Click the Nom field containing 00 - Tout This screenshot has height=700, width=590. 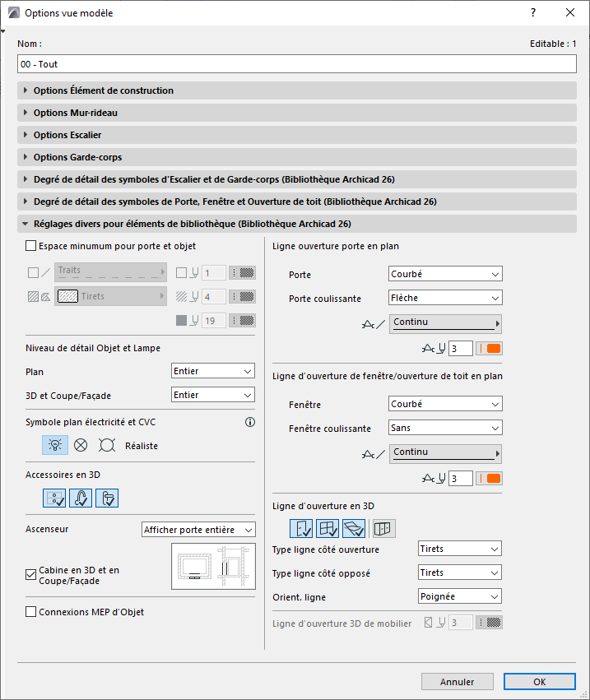(297, 64)
